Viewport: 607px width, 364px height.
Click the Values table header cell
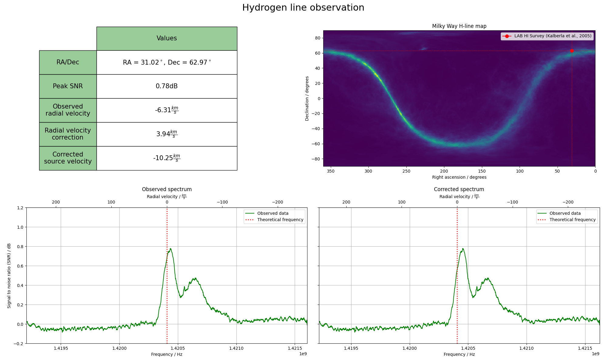167,38
